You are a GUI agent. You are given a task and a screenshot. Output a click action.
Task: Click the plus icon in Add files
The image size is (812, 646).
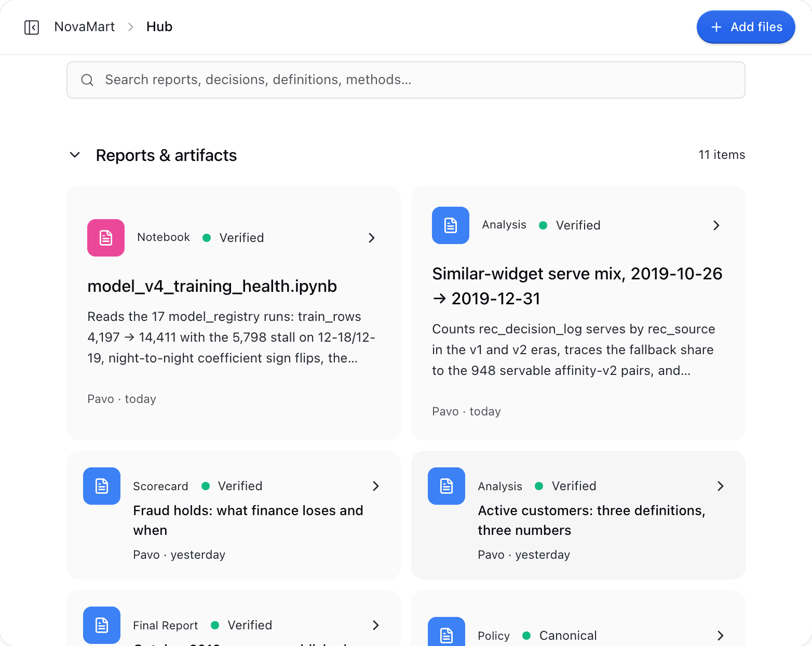[x=716, y=27]
